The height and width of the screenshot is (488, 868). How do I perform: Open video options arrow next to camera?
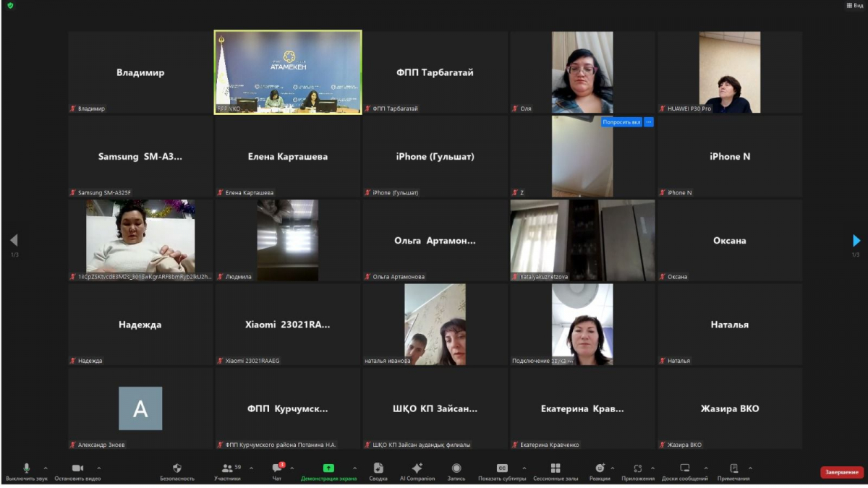(98, 468)
